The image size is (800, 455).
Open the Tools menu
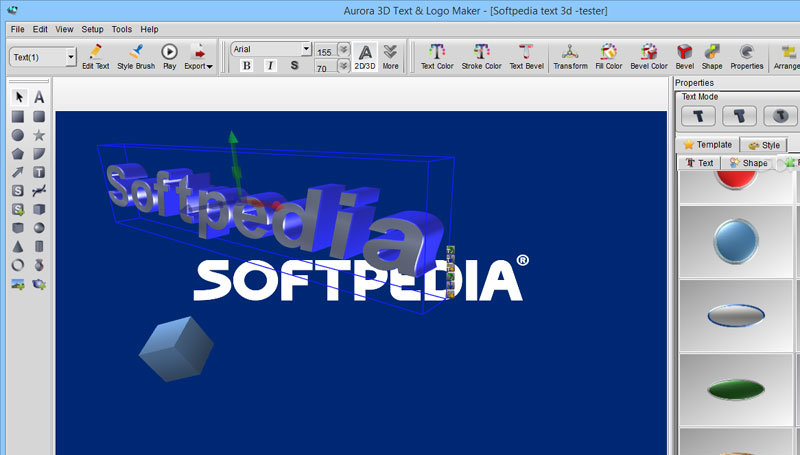point(121,29)
